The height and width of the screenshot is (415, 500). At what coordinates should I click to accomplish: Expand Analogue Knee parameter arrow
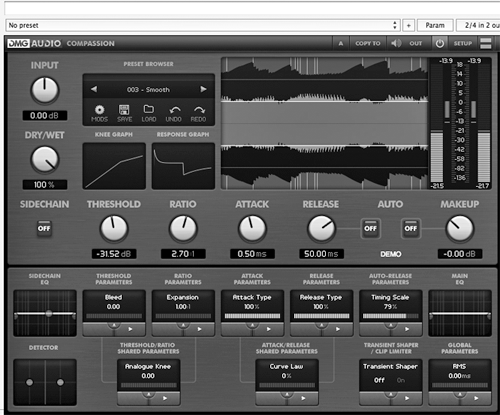tap(165, 398)
